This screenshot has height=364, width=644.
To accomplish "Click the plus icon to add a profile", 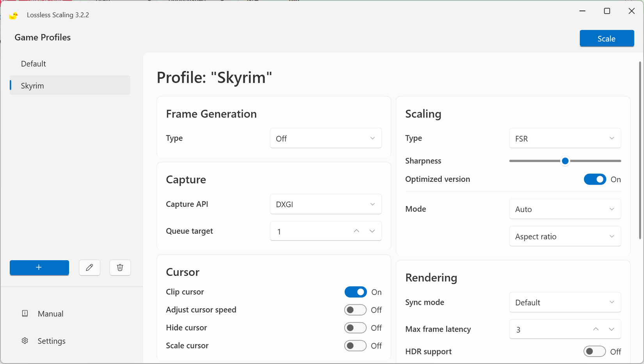I will click(39, 268).
